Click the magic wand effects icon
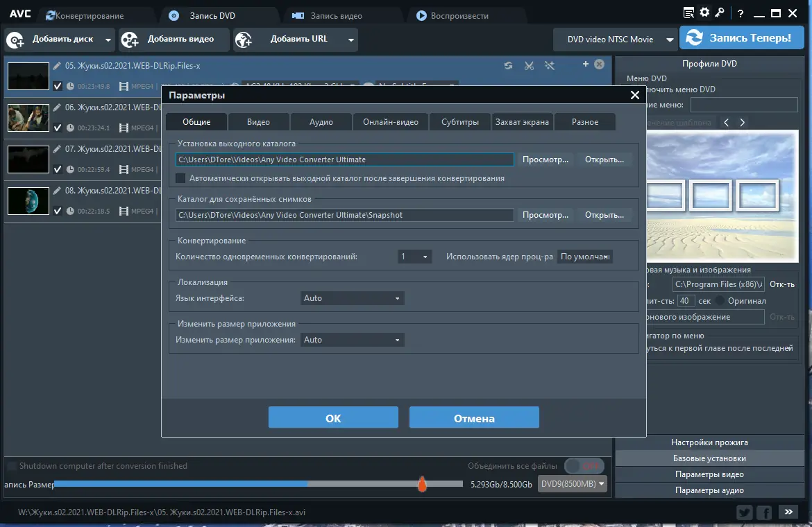Image resolution: width=812 pixels, height=527 pixels. [x=549, y=65]
